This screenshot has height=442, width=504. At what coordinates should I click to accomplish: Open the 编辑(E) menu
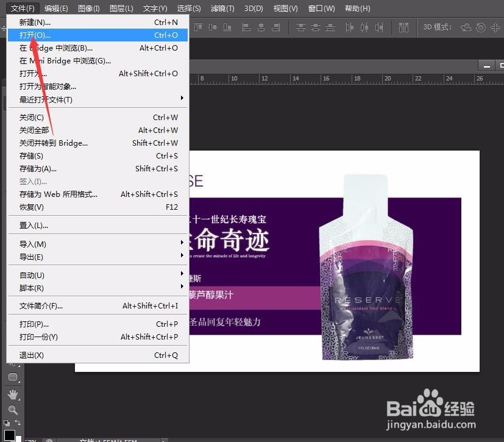coord(56,9)
